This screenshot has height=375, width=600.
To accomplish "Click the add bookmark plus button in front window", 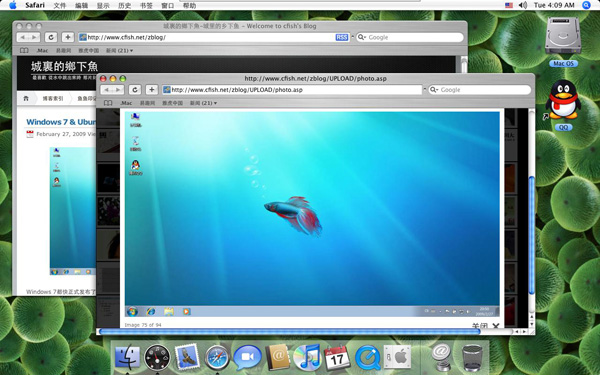I will [x=152, y=90].
